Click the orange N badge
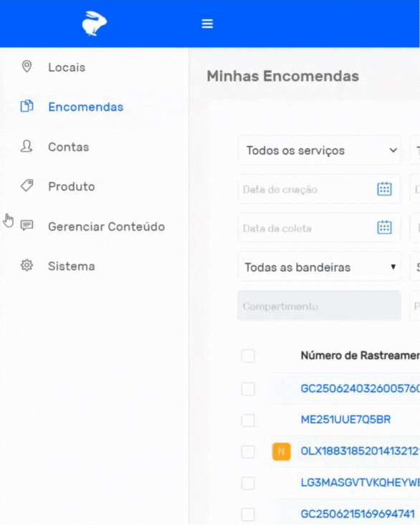 point(282,451)
